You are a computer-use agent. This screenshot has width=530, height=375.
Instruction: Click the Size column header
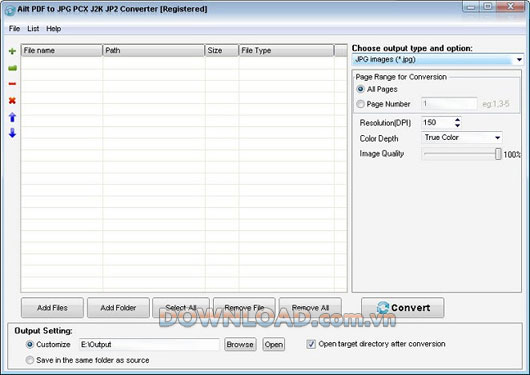coord(222,50)
